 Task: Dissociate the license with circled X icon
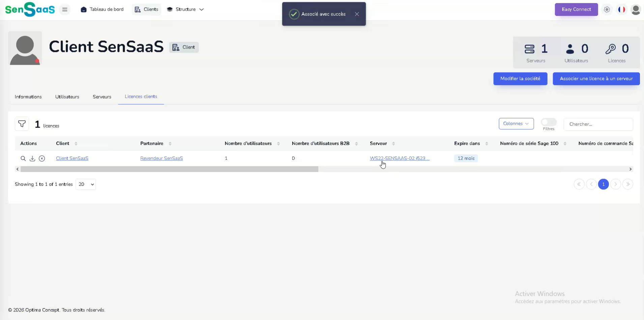point(42,158)
